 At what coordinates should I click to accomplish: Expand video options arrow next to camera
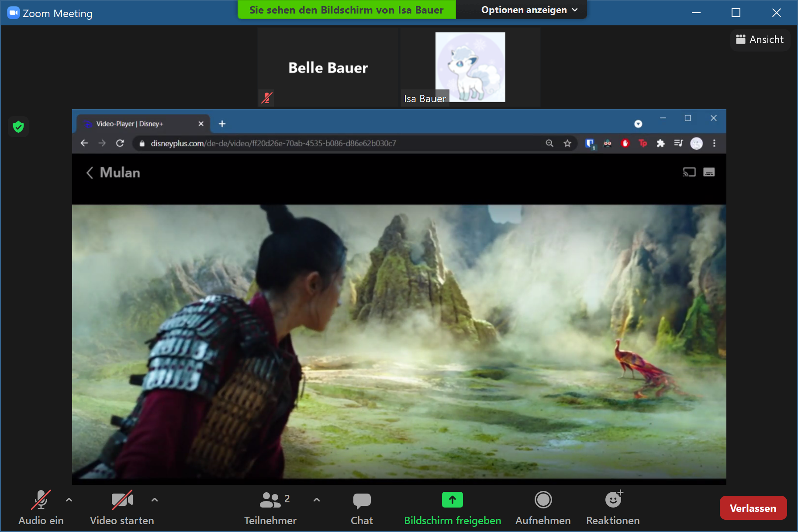tap(155, 500)
